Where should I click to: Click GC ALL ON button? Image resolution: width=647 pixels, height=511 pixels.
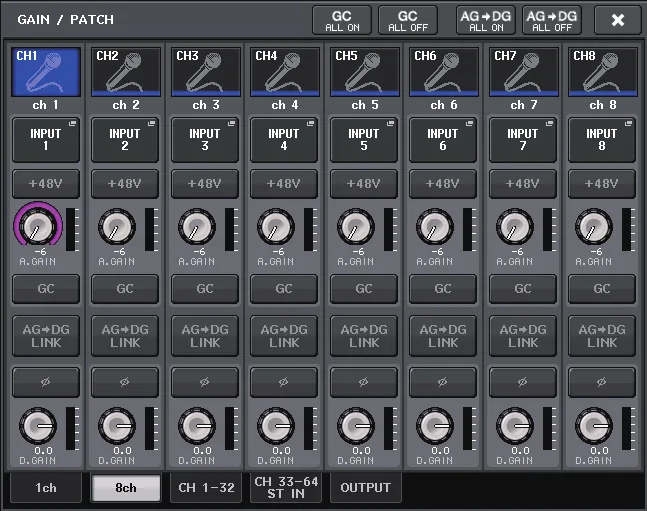[x=342, y=20]
